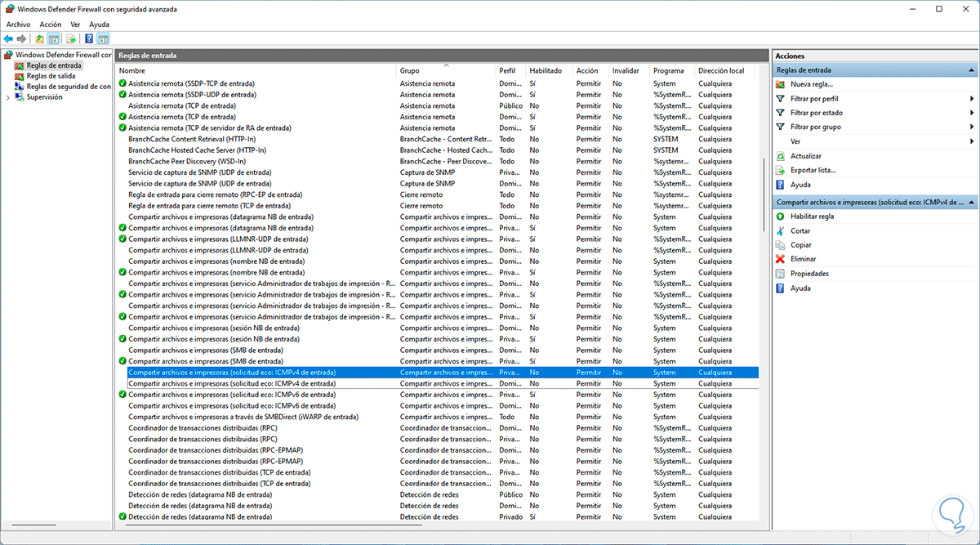This screenshot has height=545, width=980.
Task: Click the Back arrow toolbar icon
Action: pyautogui.click(x=8, y=38)
